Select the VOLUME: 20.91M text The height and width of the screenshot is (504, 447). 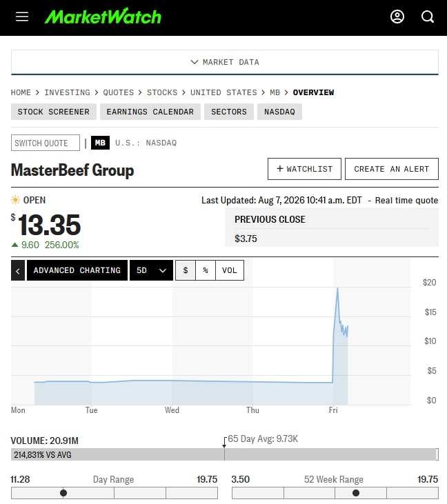point(45,441)
